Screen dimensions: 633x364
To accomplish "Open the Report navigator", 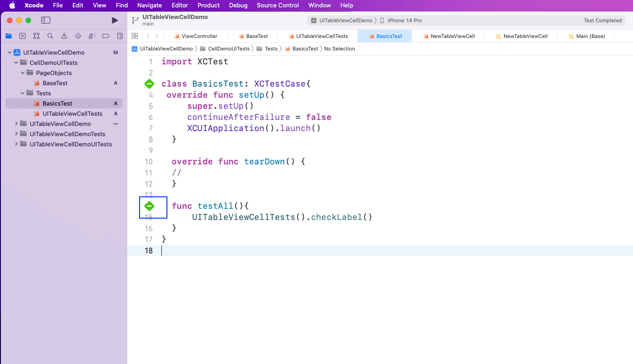I will [x=120, y=36].
